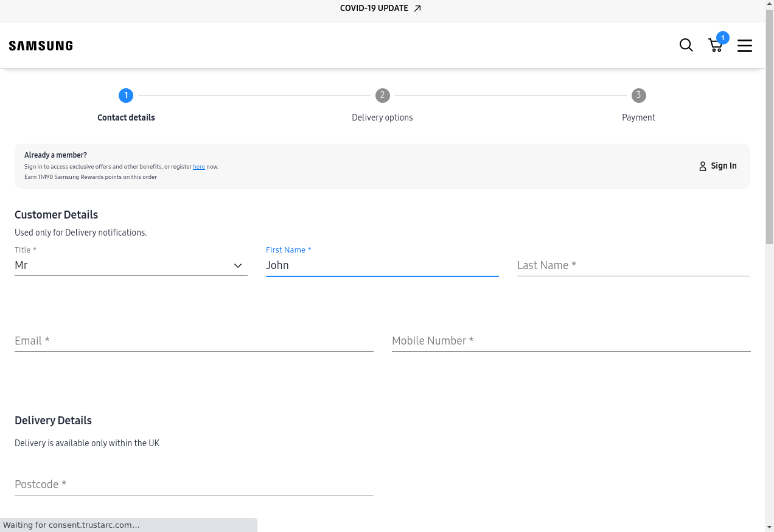The height and width of the screenshot is (532, 774).
Task: Open the Title field showing Mr
Action: tap(122, 265)
